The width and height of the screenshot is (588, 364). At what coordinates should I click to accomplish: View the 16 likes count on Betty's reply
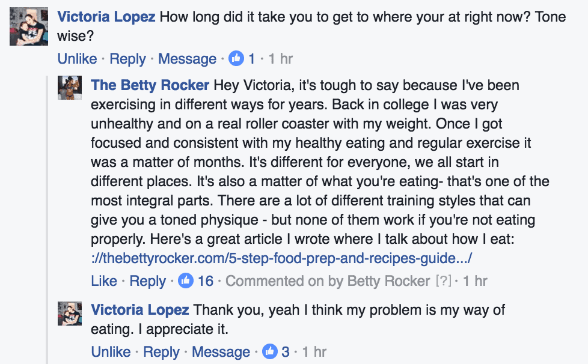[x=206, y=281]
